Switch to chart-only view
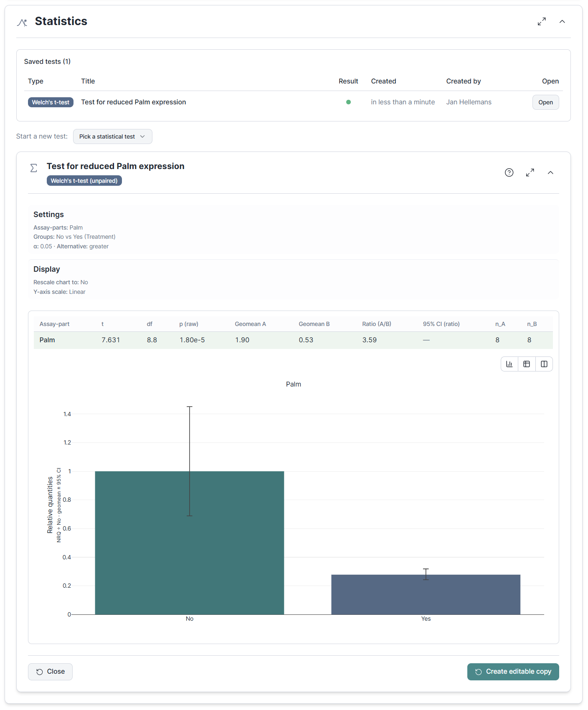The height and width of the screenshot is (710, 588). [509, 364]
